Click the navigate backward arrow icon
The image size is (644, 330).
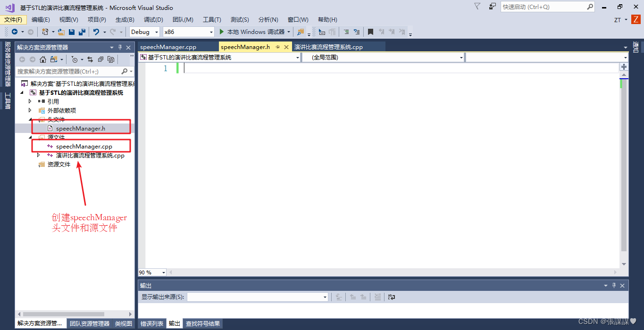point(15,32)
